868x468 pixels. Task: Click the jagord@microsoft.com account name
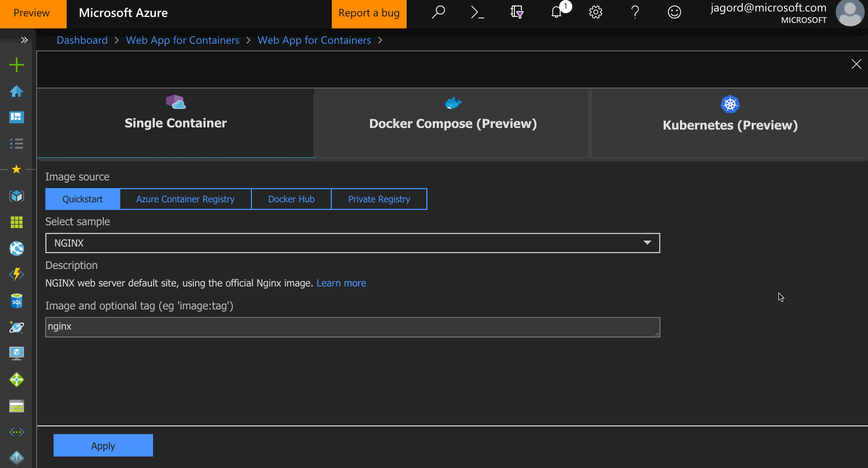pos(769,8)
